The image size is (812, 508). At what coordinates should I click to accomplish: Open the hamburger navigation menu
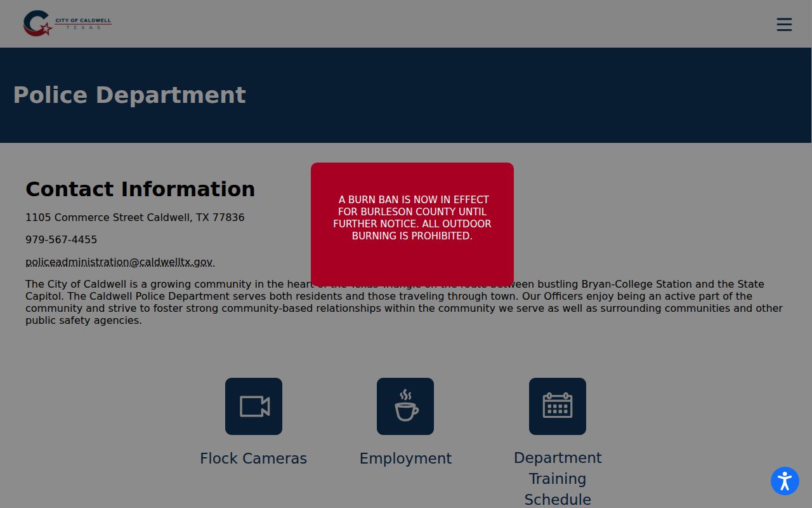[x=784, y=24]
